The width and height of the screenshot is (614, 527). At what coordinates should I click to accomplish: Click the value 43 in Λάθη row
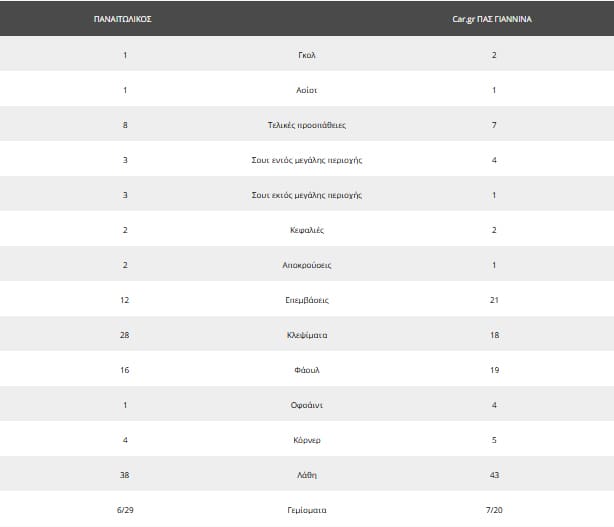tap(491, 475)
